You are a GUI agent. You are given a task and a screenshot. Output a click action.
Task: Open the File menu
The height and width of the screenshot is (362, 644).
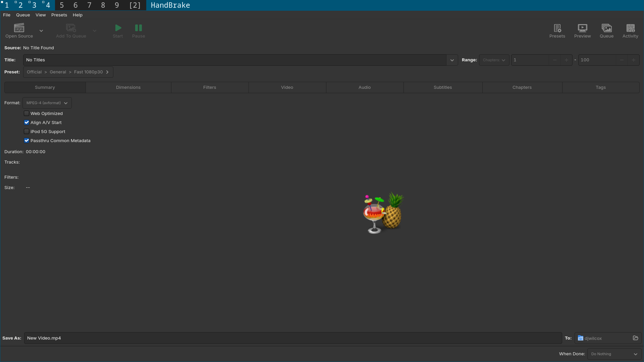pyautogui.click(x=7, y=15)
